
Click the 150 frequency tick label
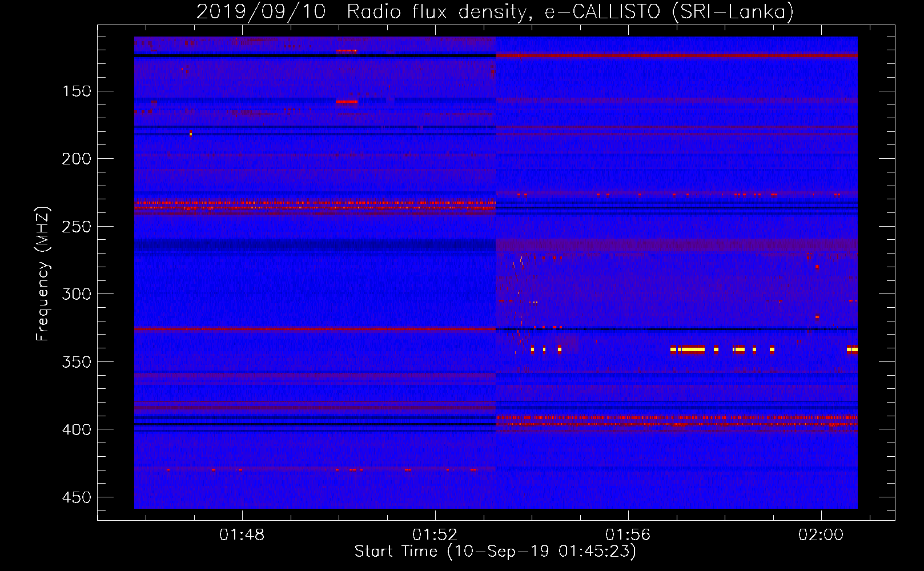(x=77, y=91)
